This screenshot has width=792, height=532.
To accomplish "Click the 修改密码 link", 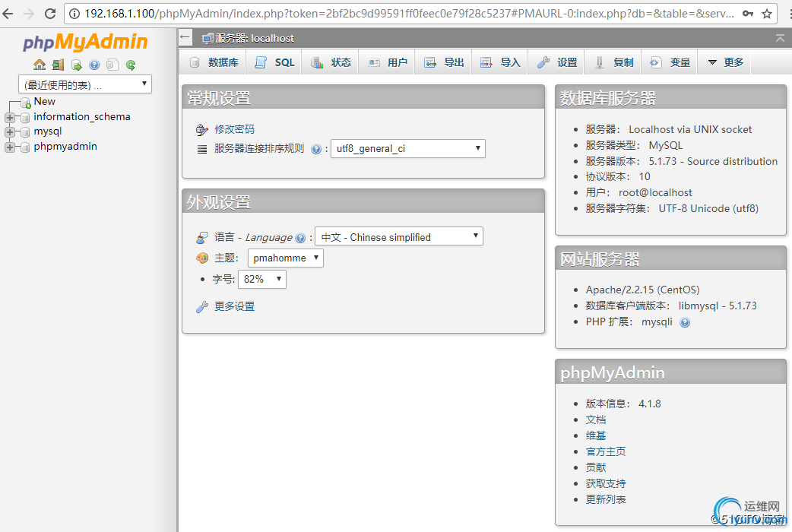I will coord(234,129).
